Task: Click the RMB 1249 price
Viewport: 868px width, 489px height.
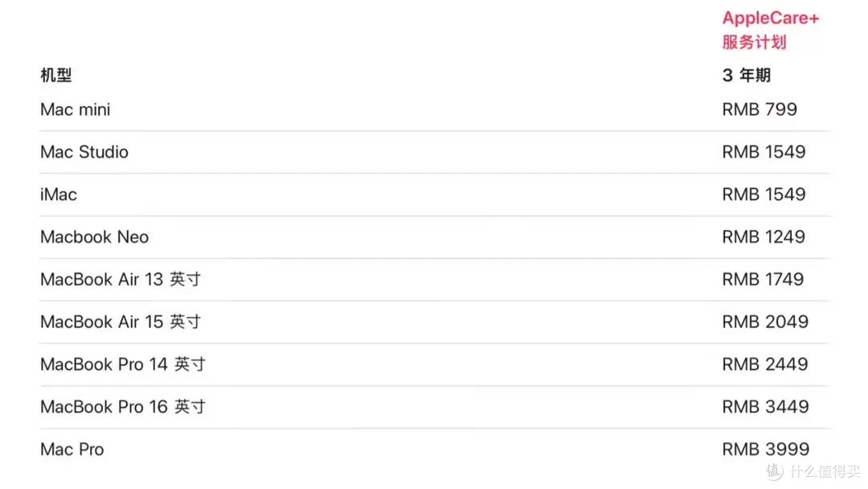Action: (x=764, y=237)
